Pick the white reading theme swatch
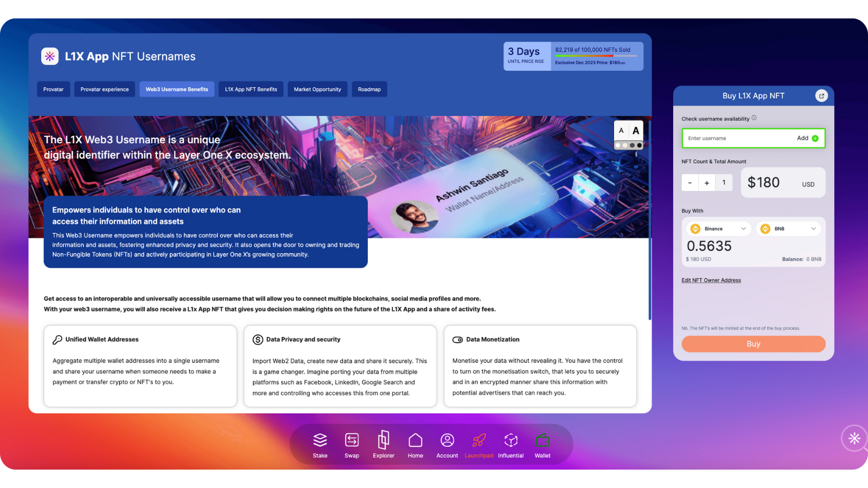868x488 pixels. [618, 145]
